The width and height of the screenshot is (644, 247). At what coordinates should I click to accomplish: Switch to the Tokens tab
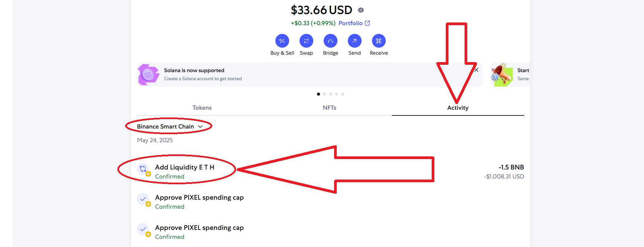coord(202,108)
